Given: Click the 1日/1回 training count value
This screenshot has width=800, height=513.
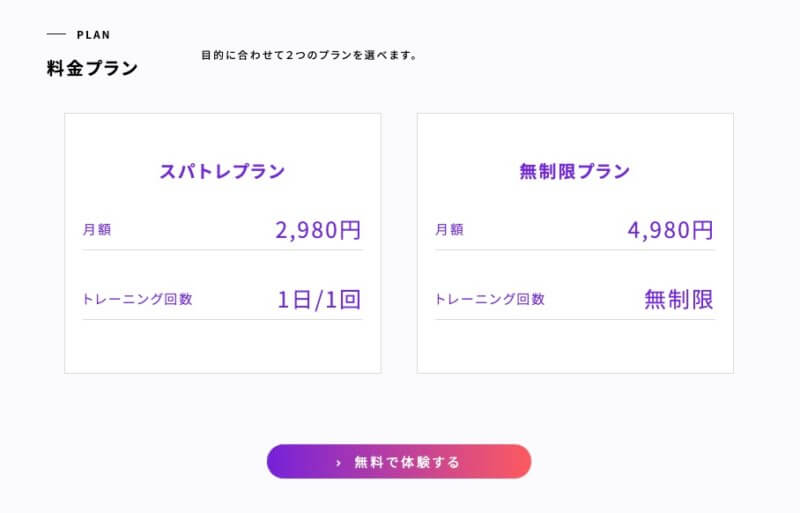Looking at the screenshot, I should (318, 299).
